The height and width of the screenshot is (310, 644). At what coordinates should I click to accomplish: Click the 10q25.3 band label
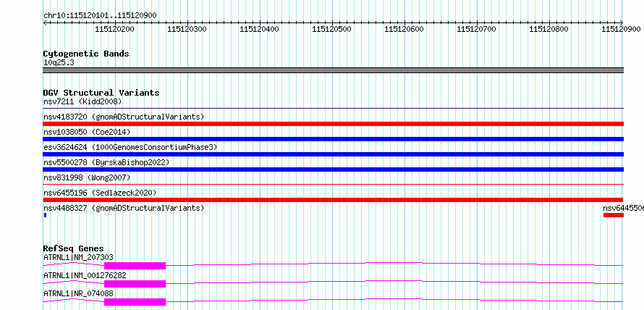[59, 63]
